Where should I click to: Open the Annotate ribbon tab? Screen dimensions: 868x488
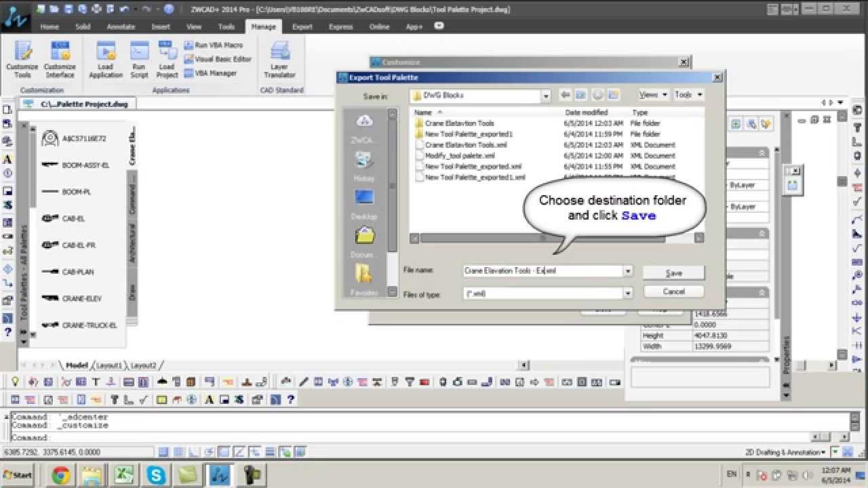121,26
